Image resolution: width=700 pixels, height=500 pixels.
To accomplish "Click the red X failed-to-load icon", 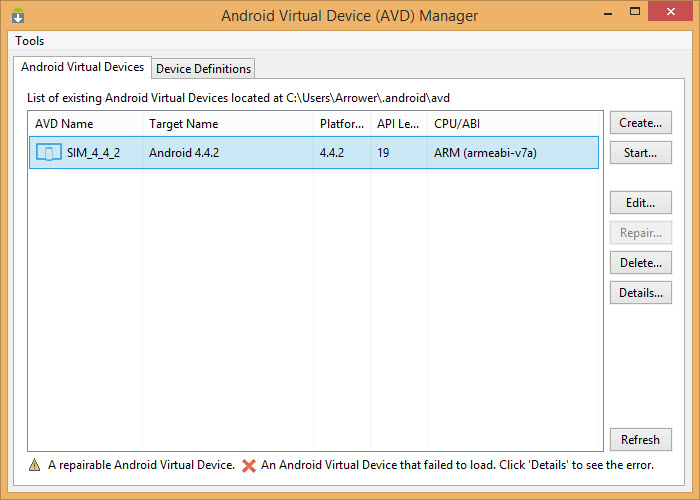I will click(249, 466).
